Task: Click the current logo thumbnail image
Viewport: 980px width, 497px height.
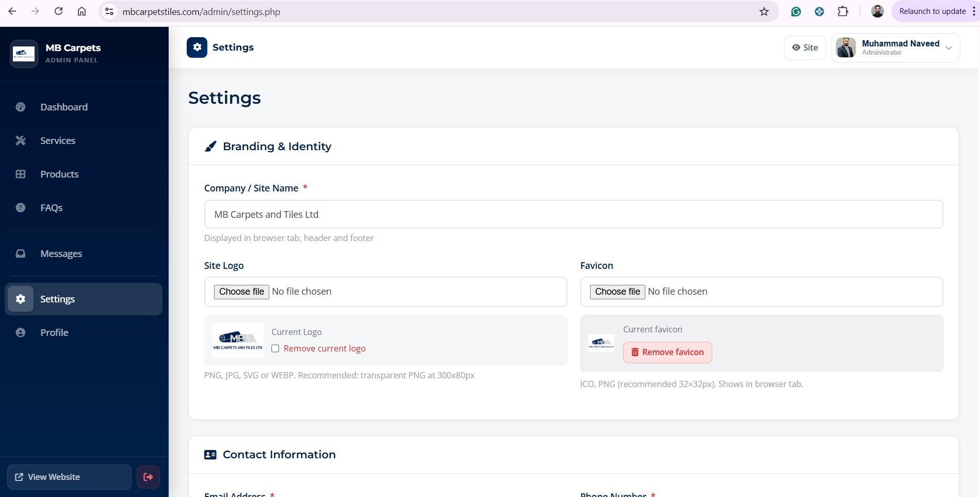Action: click(x=238, y=340)
